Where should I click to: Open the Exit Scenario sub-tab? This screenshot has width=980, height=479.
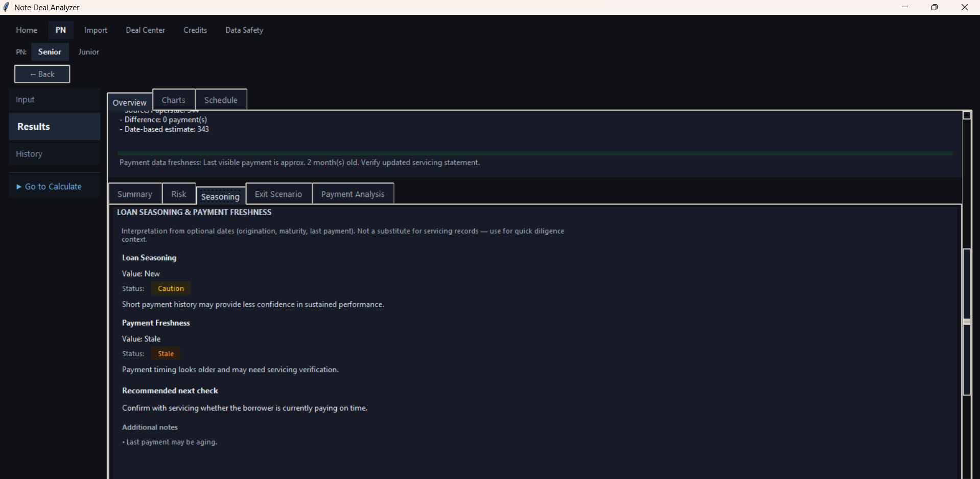click(x=278, y=194)
